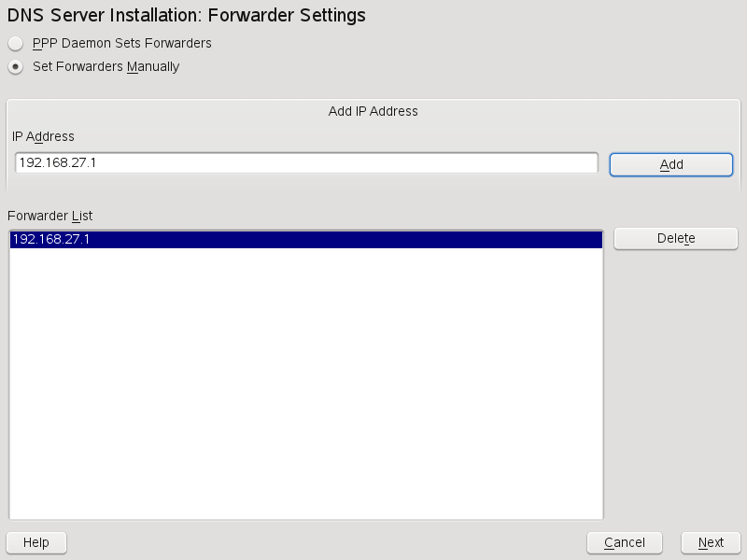This screenshot has width=747, height=560.
Task: Focus the IP Address text field
Action: click(306, 163)
